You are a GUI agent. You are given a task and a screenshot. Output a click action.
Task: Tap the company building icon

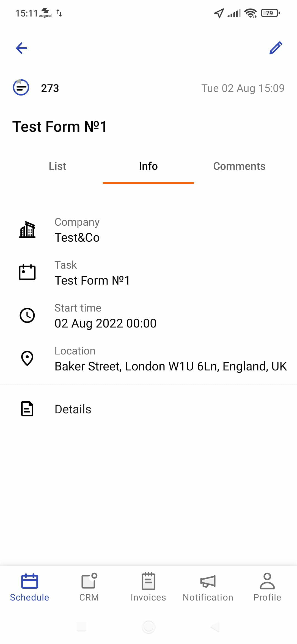point(27,230)
